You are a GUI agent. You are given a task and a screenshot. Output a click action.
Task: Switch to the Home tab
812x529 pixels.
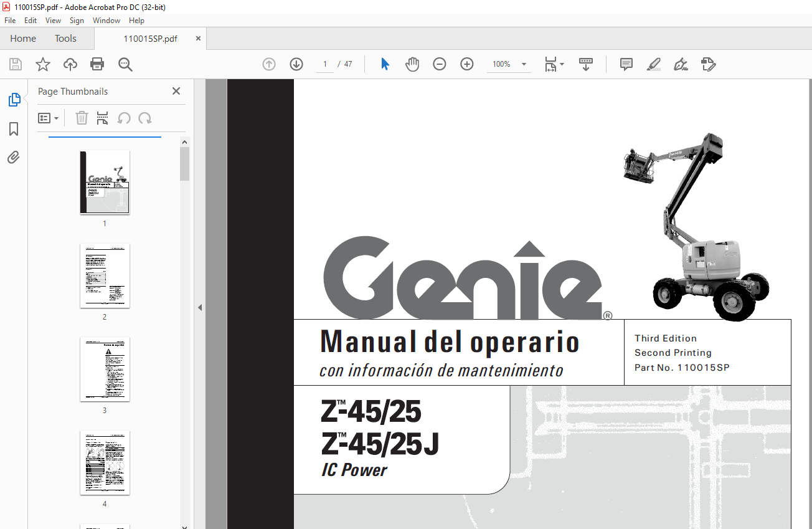click(23, 39)
